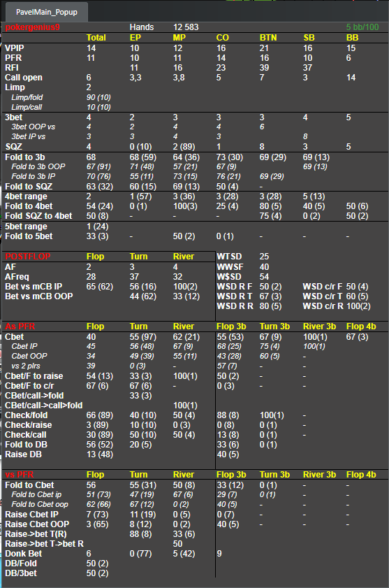Click the Bet vs mCB IP label
Viewport: 389px width, 588px height.
(x=34, y=286)
